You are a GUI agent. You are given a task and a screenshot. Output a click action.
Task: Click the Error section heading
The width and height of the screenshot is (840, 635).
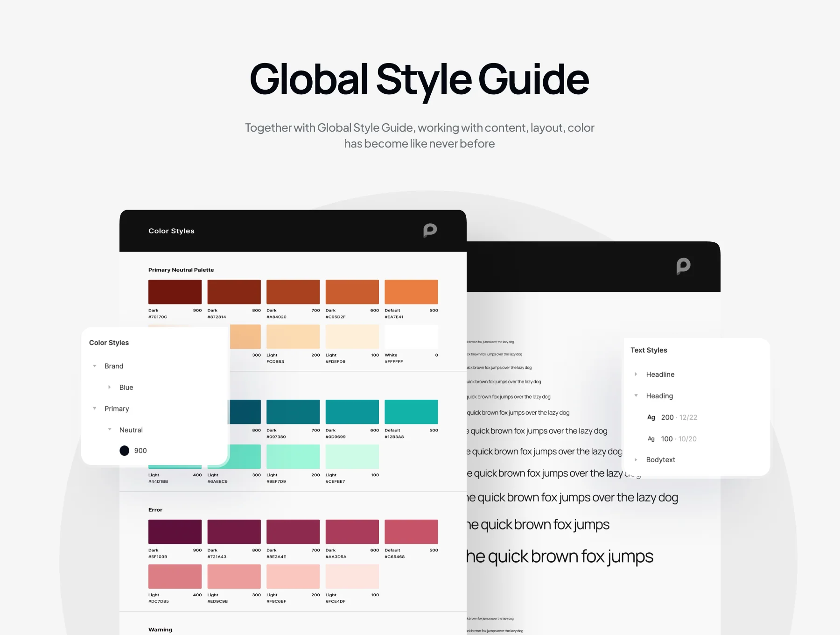(x=155, y=510)
